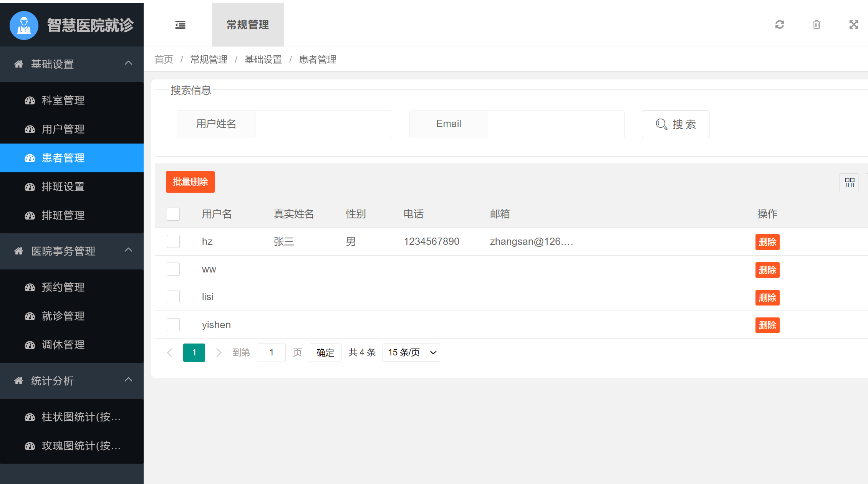The image size is (868, 484).
Task: Click the 批量删除 button
Action: 190,182
